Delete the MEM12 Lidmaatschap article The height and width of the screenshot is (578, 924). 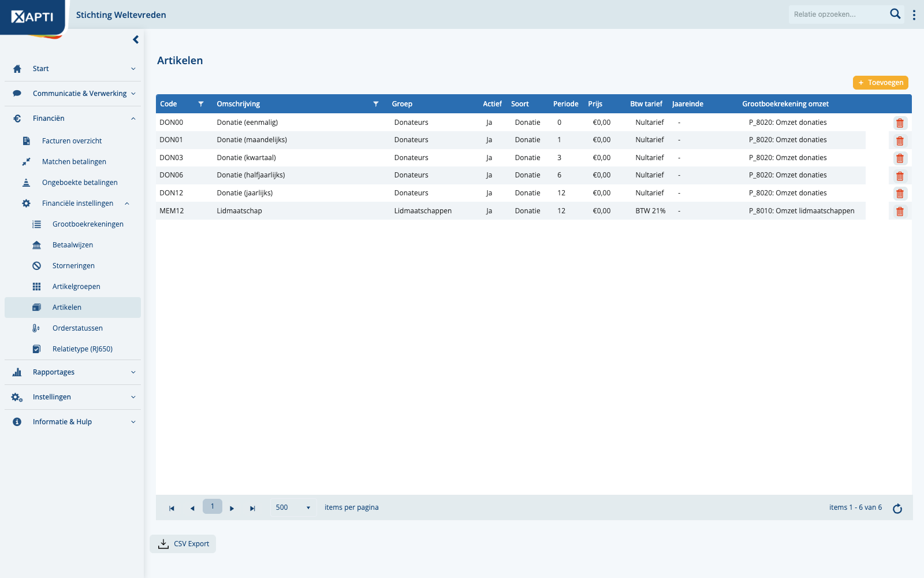click(x=900, y=212)
